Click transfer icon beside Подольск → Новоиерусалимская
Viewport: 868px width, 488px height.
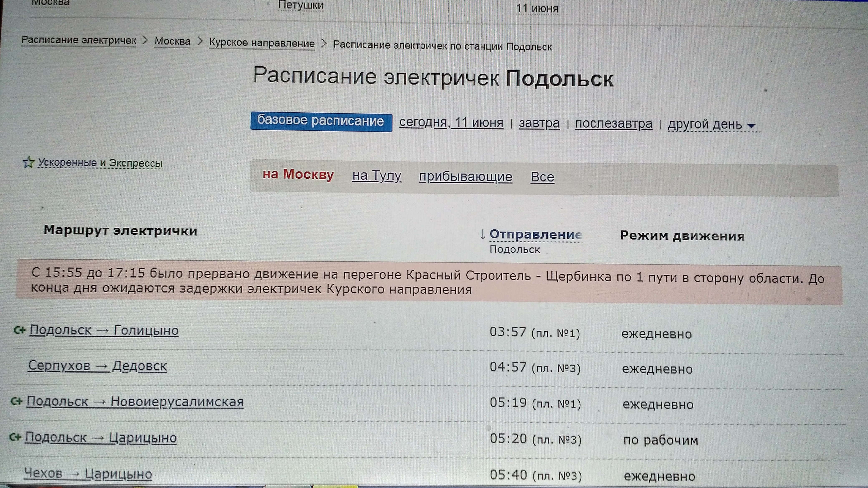coord(17,401)
